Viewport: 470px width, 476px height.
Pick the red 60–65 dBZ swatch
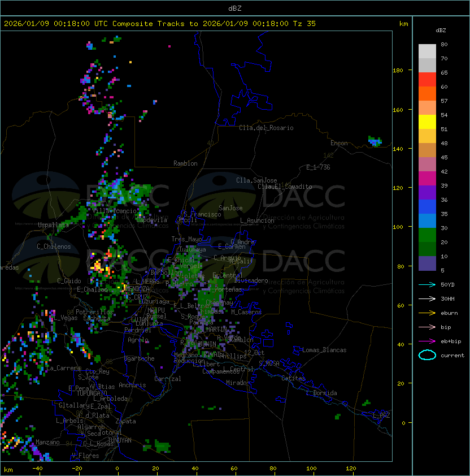(427, 80)
